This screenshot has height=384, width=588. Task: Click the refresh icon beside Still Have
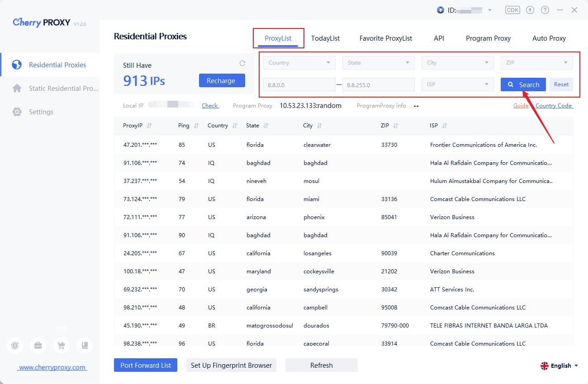[x=242, y=64]
